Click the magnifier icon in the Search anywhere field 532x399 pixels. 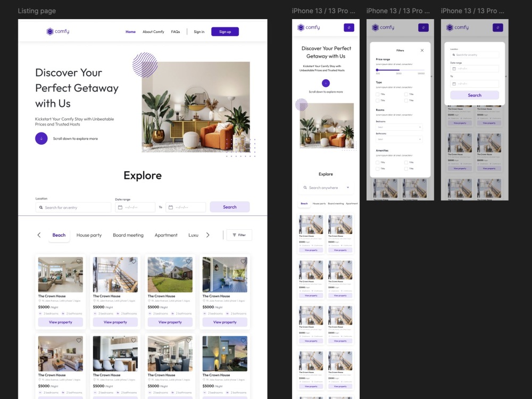click(305, 188)
